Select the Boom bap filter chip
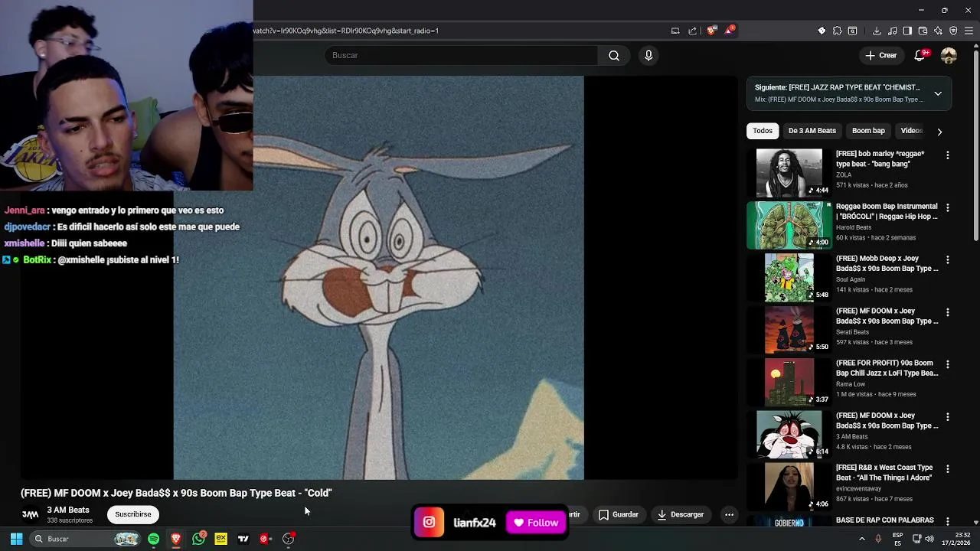980x551 pixels. (868, 131)
